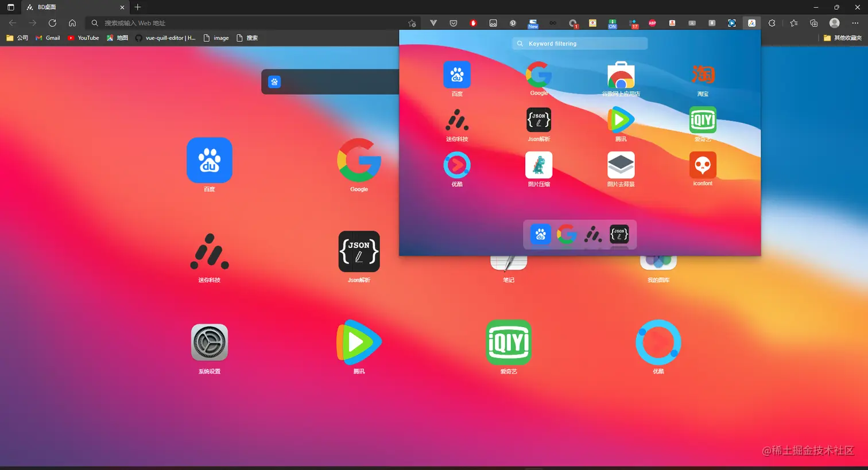The height and width of the screenshot is (470, 868).
Task: Open large Json解析 desktop icon
Action: point(359,251)
